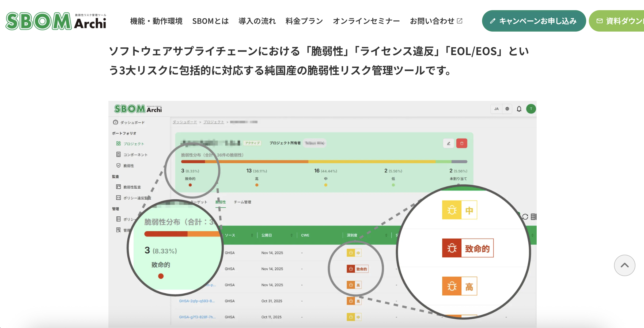This screenshot has height=328, width=644.
Task: Click the refresh icon above the vulnerability table
Action: [525, 217]
